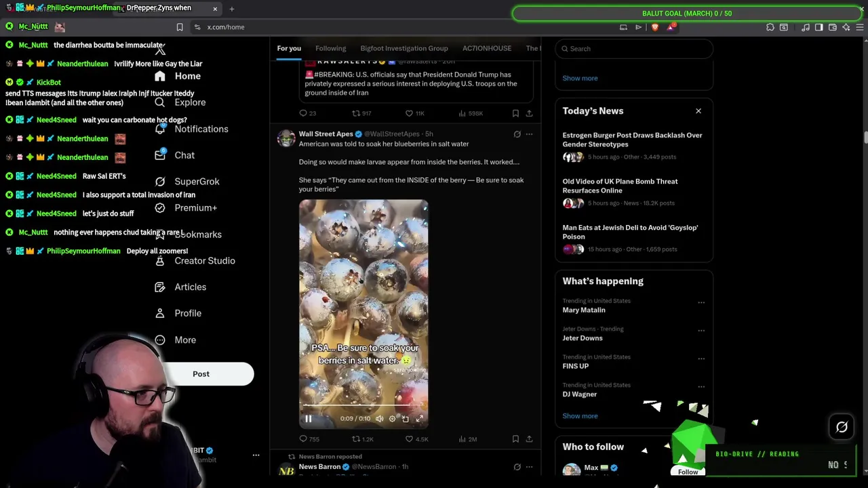This screenshot has height=488, width=868.
Task: Share the Wall Street Apes post
Action: tap(529, 439)
